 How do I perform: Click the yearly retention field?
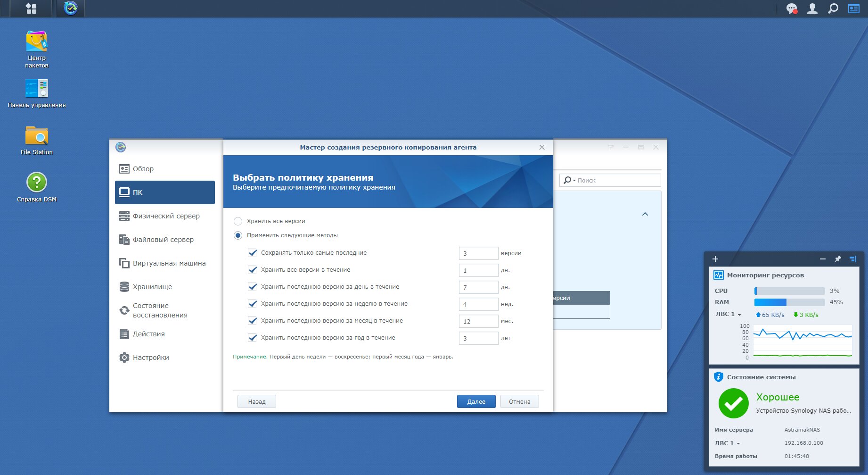click(478, 338)
